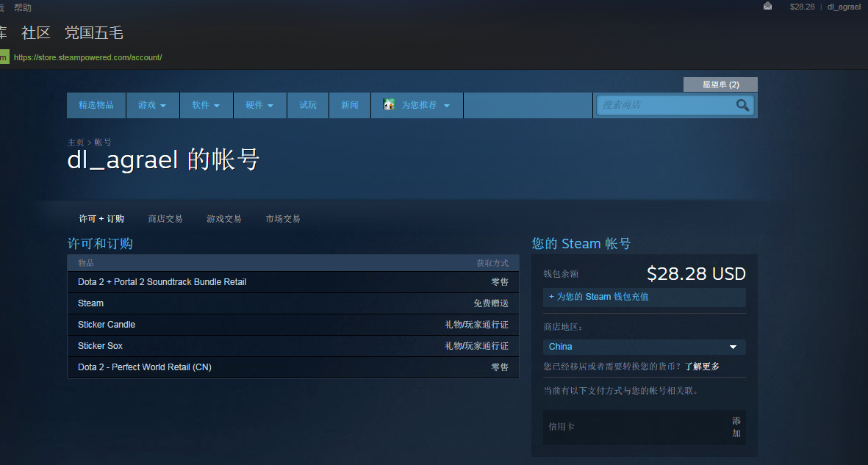Open the inbox envelope icon

click(x=767, y=6)
